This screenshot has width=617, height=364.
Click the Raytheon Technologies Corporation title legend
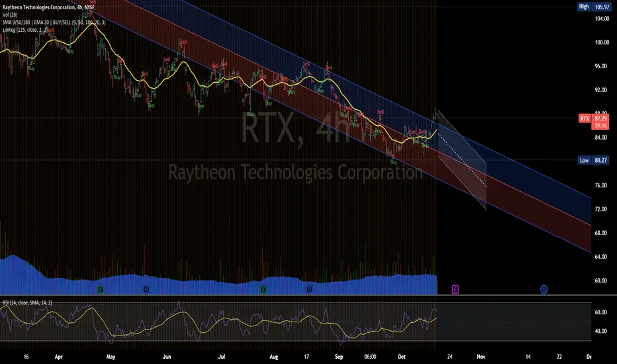(x=49, y=7)
